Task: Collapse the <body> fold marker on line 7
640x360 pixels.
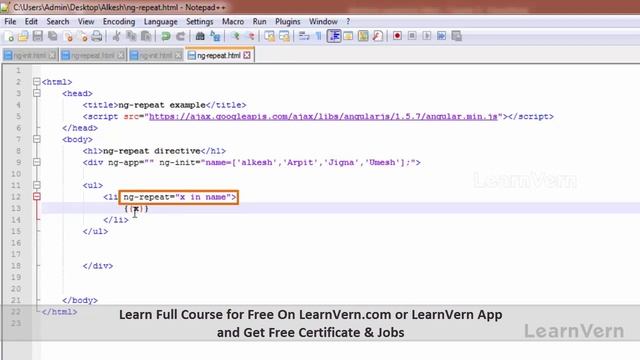Action: click(x=37, y=139)
